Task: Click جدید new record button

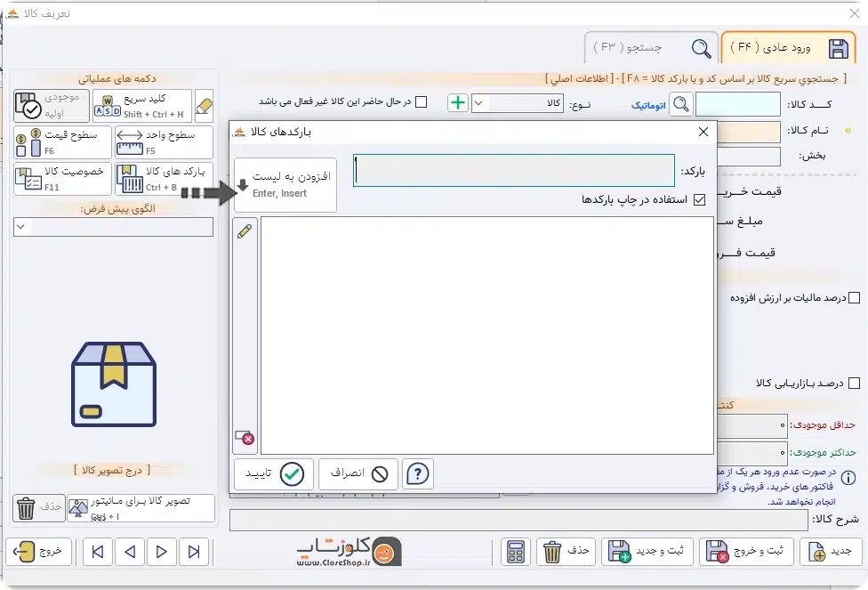Action: [x=831, y=552]
